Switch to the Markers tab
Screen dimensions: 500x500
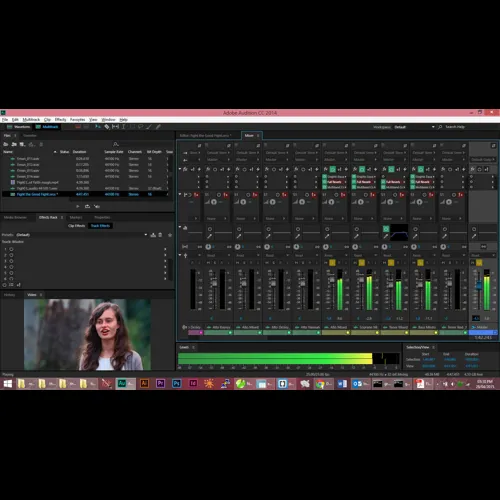point(76,217)
